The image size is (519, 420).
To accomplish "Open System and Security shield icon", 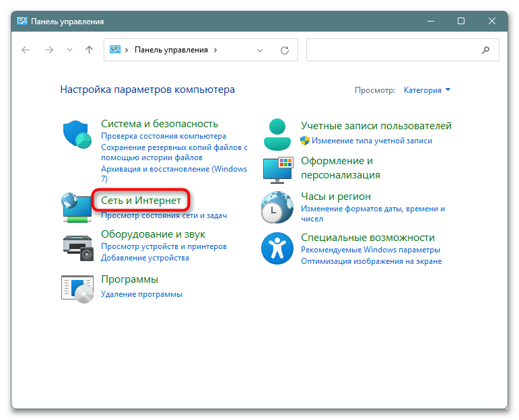I will click(77, 135).
